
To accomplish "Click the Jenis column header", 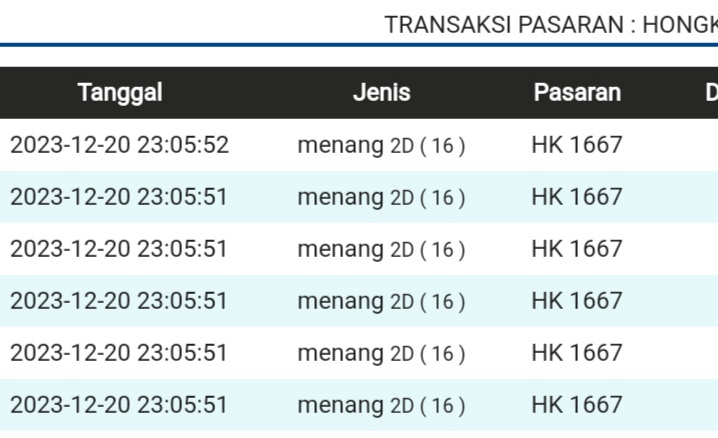I will (x=381, y=93).
